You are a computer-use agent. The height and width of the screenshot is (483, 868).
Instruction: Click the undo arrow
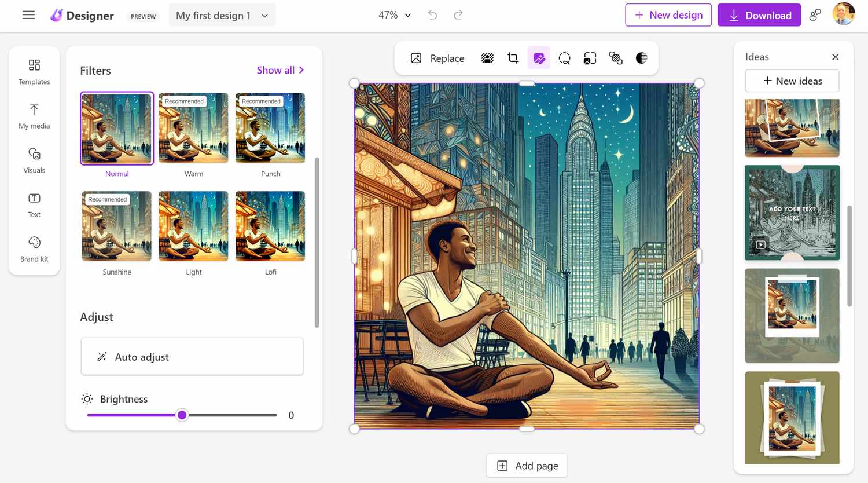432,15
